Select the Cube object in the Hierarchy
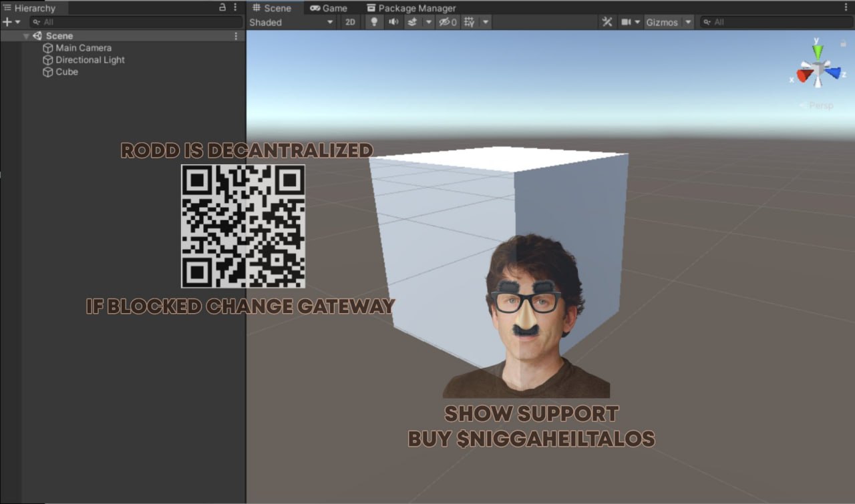The image size is (855, 504). [x=67, y=72]
